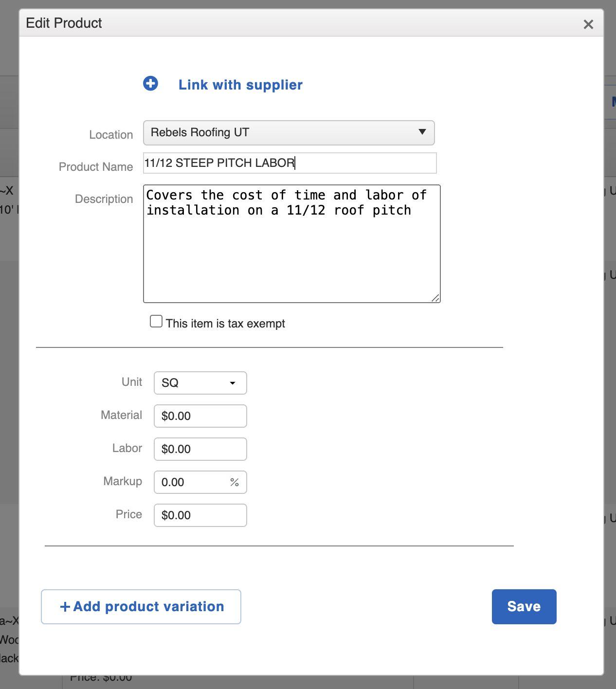The width and height of the screenshot is (616, 689).
Task: Click the Markup percentage field
Action: point(192,482)
